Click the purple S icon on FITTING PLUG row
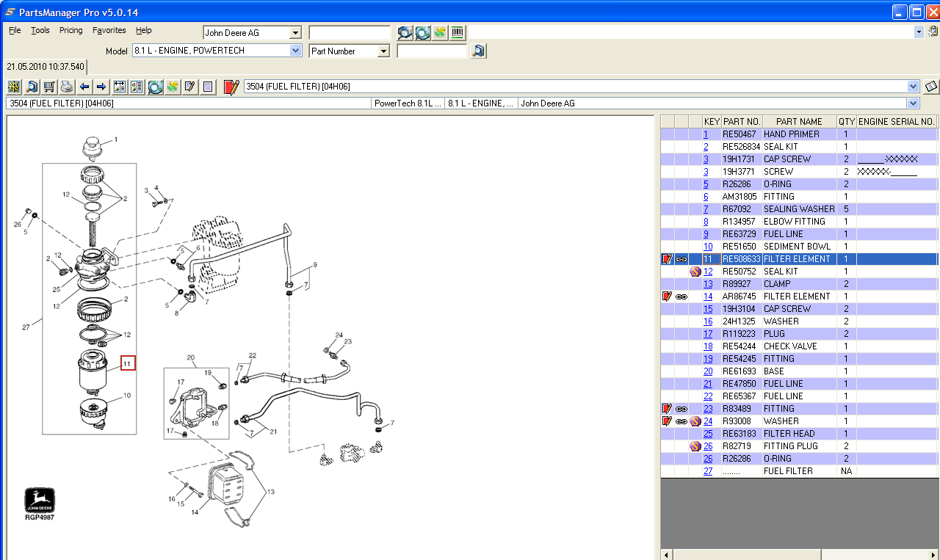 pos(695,446)
